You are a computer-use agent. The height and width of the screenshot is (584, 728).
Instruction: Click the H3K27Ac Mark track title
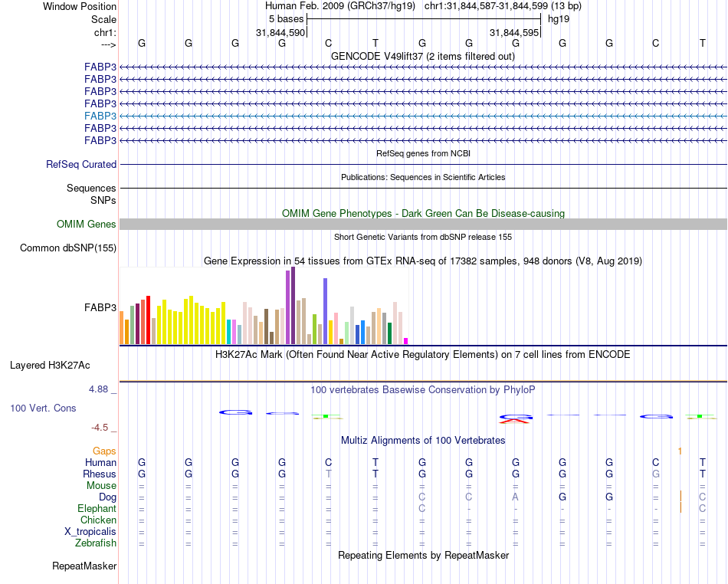coord(423,355)
